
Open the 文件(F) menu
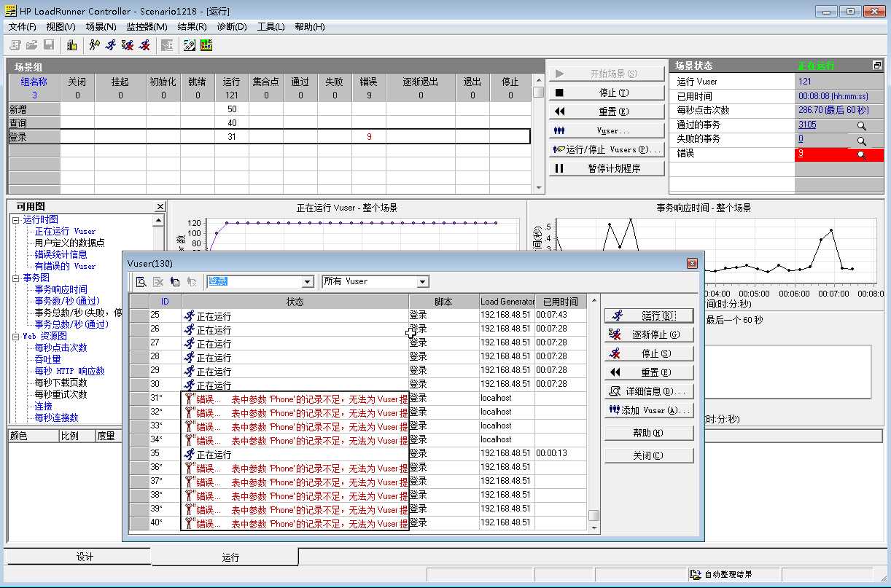[23, 27]
